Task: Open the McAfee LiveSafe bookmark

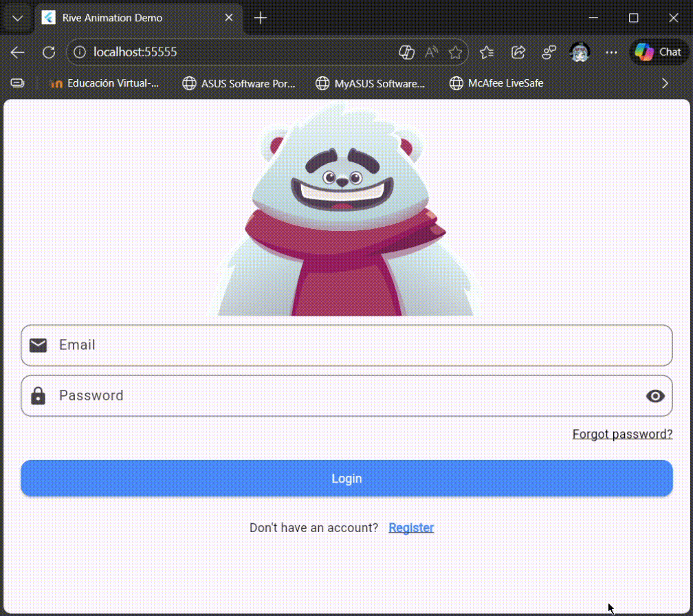Action: 496,83
